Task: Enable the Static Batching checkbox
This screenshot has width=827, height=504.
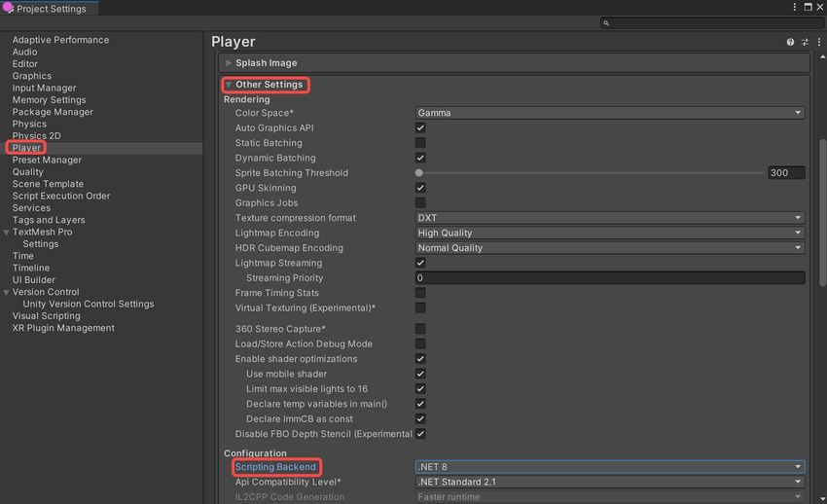Action: coord(420,143)
